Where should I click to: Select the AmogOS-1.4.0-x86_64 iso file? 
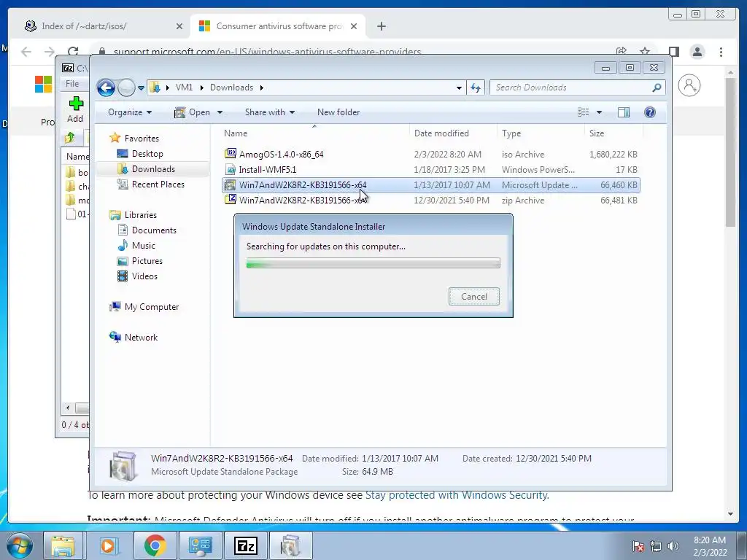pyautogui.click(x=430, y=155)
